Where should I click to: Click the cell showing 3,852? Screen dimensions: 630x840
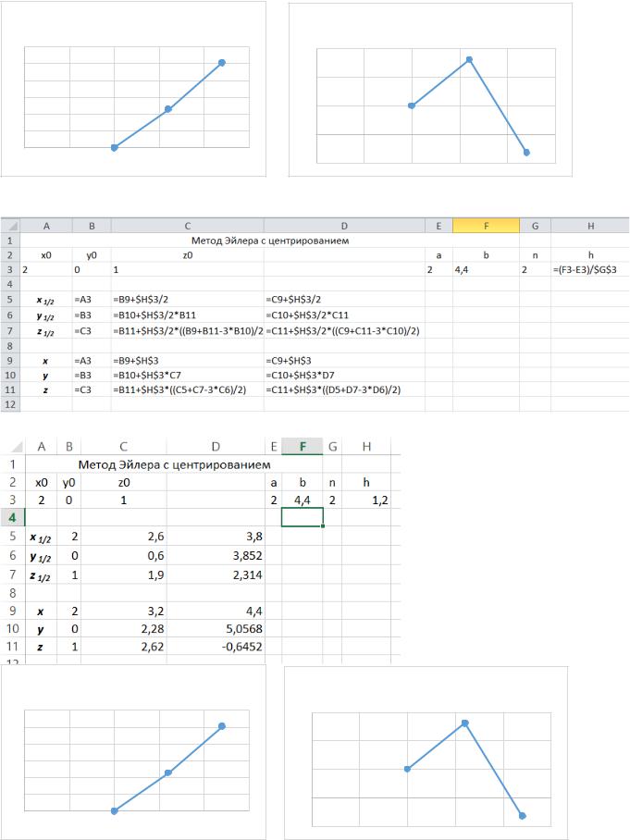[216, 556]
